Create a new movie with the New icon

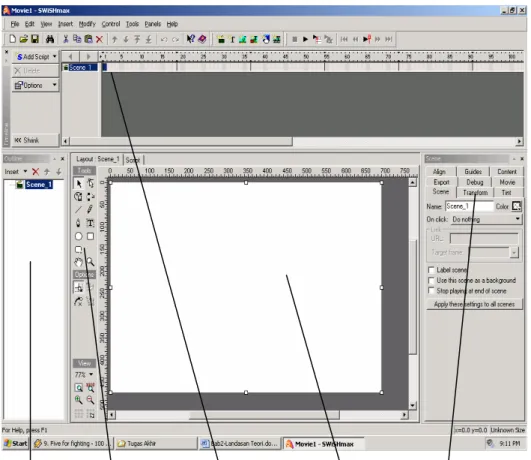[x=13, y=39]
